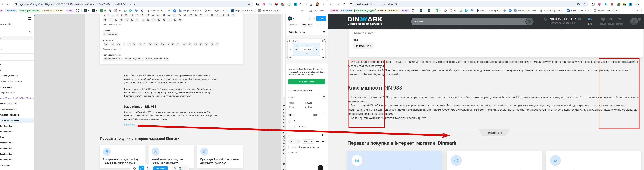Open the Dinmark wishlist heart icon
This screenshot has height=170, width=644.
(x=603, y=20)
